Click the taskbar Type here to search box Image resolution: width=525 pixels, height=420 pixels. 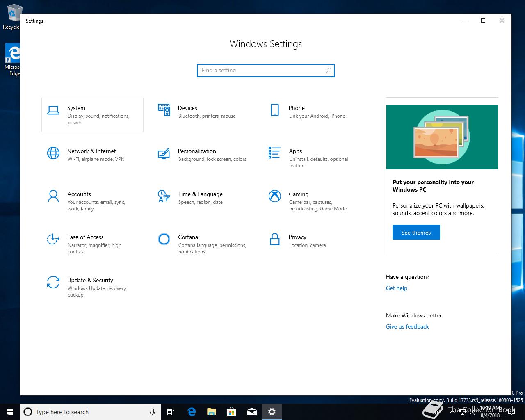(90, 412)
